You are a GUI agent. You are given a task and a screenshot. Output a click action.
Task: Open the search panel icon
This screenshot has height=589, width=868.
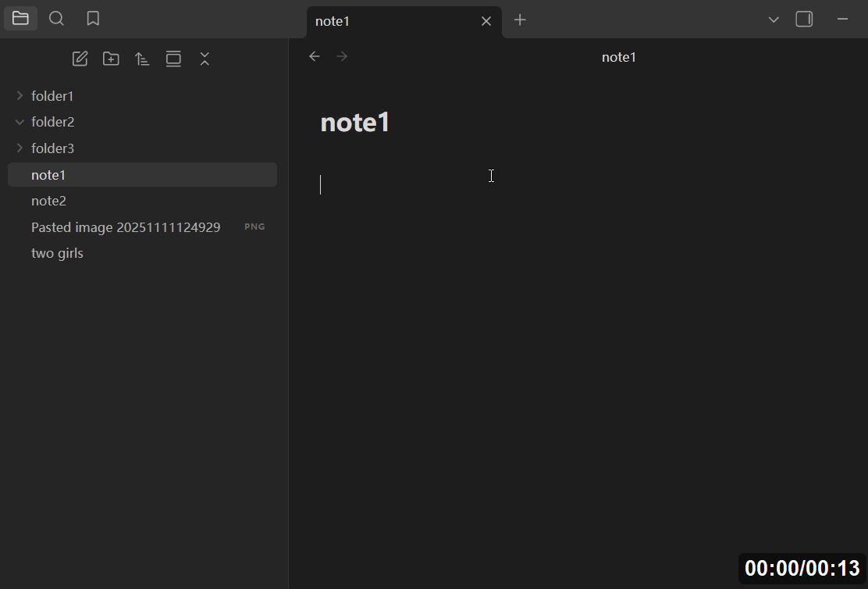[56, 19]
